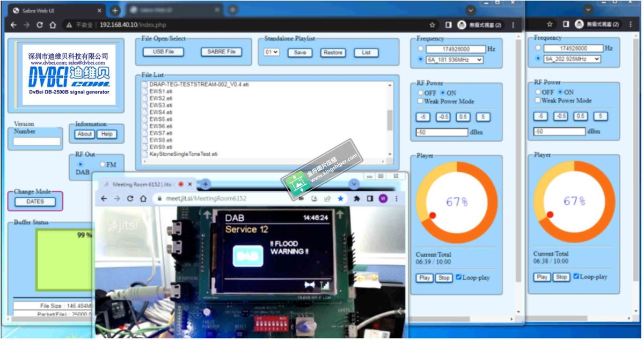This screenshot has width=644, height=340.
Task: Set RF Power ON in Sabre Web UI window
Action: tap(443, 93)
